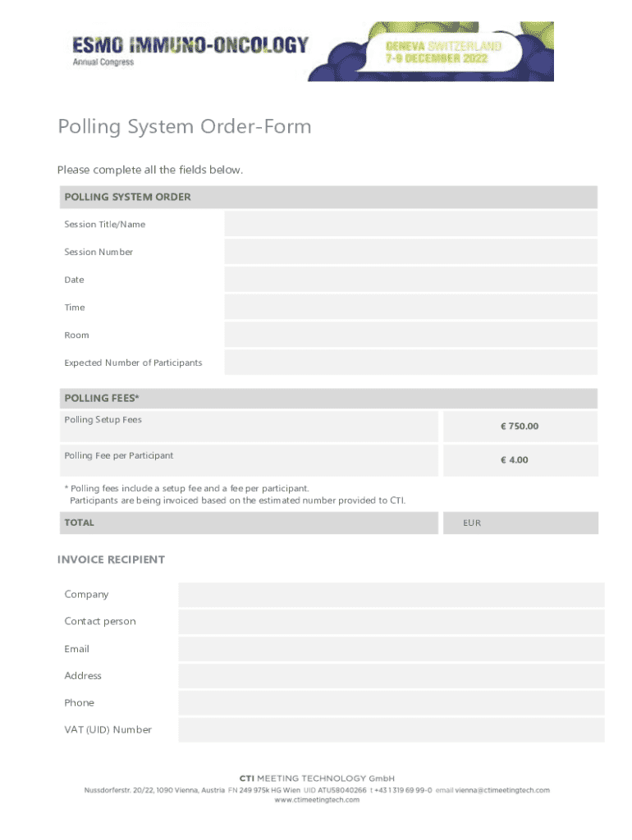Click the Company input field
Viewport: 632px width, 840px height.
(x=391, y=595)
